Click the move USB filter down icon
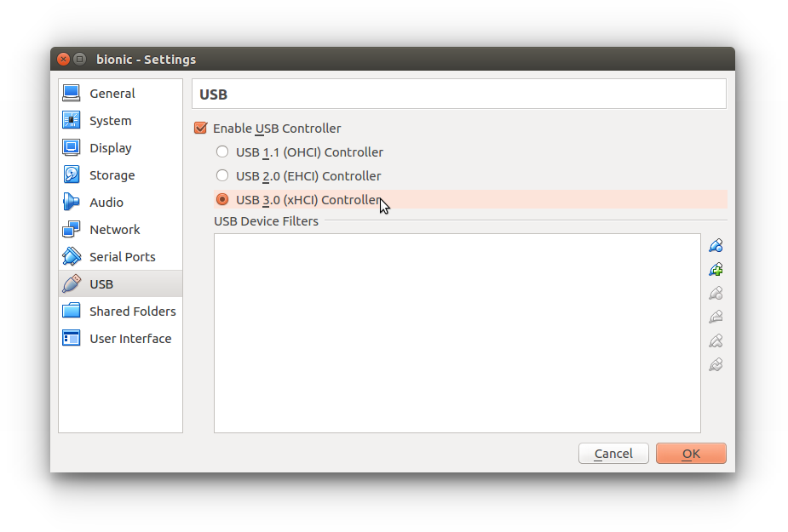The width and height of the screenshot is (788, 532). [716, 365]
